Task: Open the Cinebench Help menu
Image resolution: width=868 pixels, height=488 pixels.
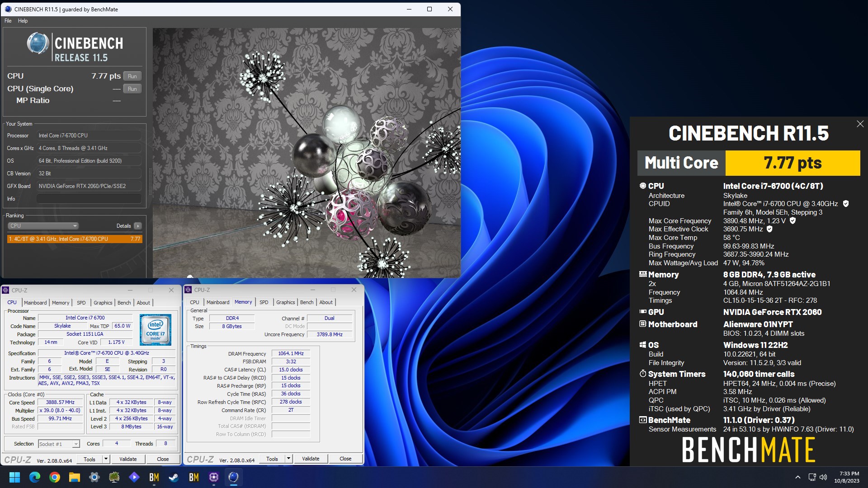Action: click(23, 21)
